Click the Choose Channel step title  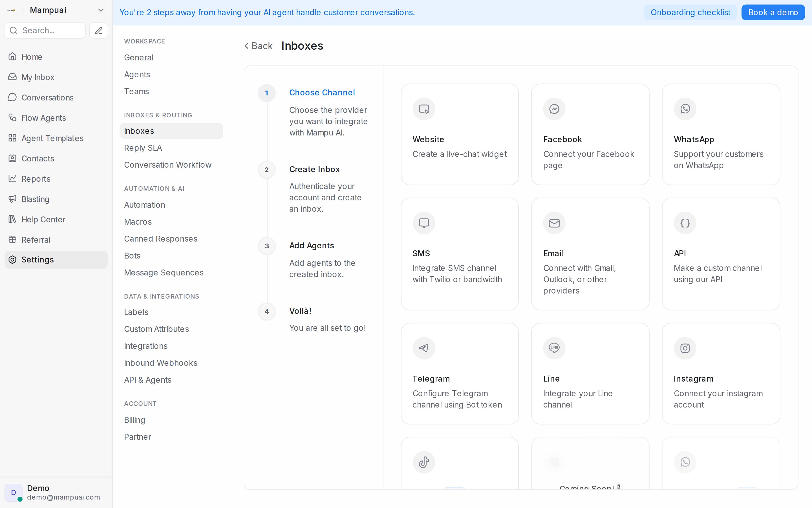pos(322,93)
